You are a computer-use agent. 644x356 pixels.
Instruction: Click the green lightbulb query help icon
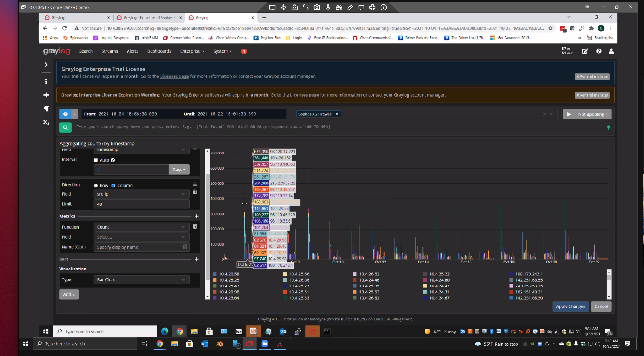point(608,127)
